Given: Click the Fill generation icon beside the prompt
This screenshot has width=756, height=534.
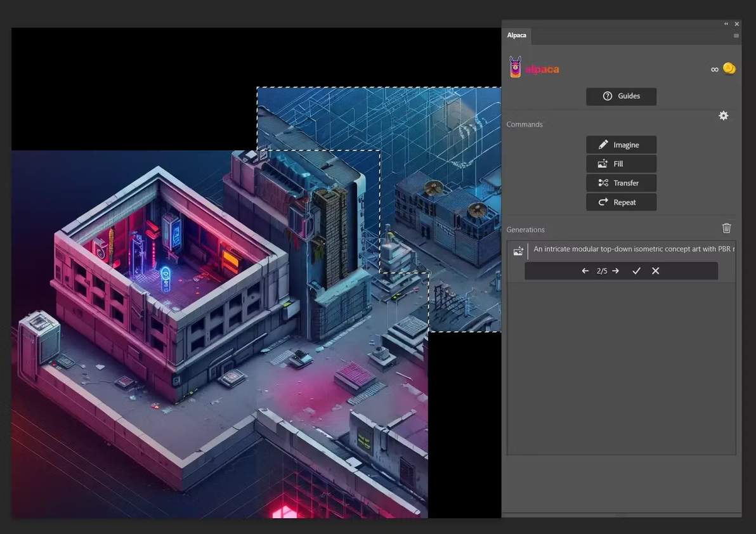Looking at the screenshot, I should pyautogui.click(x=518, y=251).
